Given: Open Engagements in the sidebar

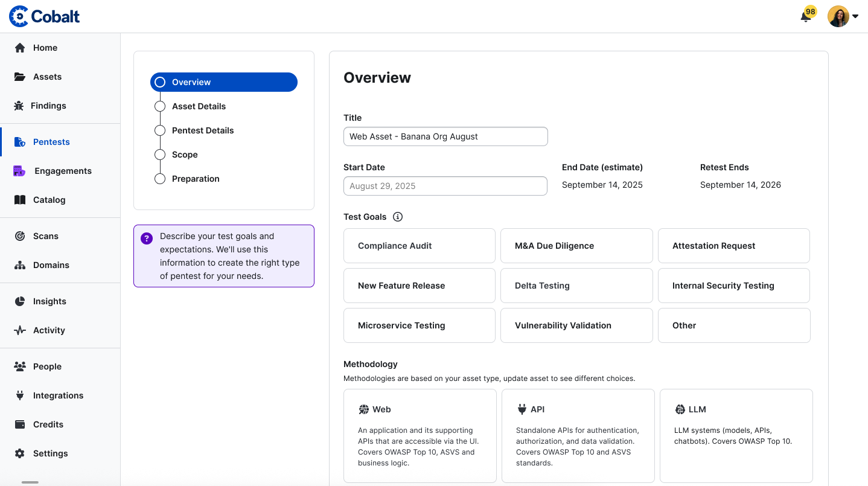Looking at the screenshot, I should [x=62, y=171].
